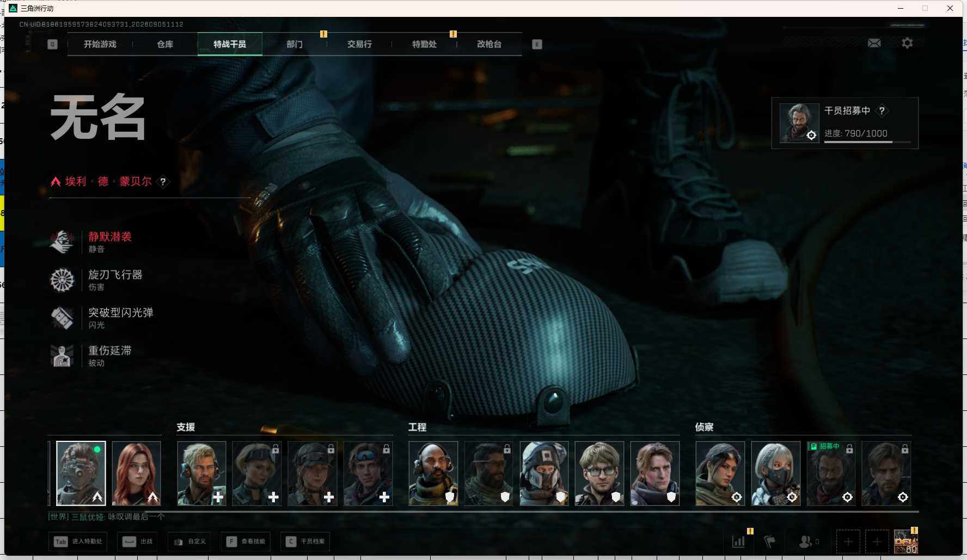Click the 突破型闪光弹 skill name
Image resolution: width=967 pixels, height=560 pixels.
[121, 313]
